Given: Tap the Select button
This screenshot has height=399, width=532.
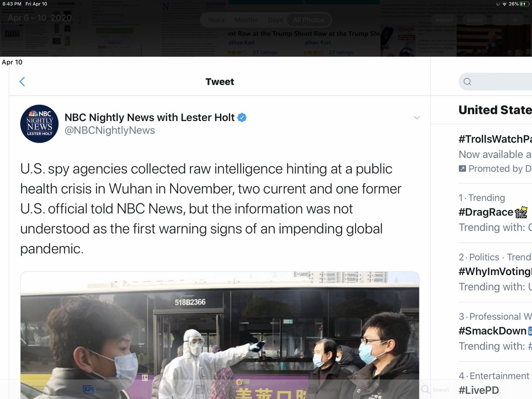Looking at the screenshot, I should click(x=474, y=20).
